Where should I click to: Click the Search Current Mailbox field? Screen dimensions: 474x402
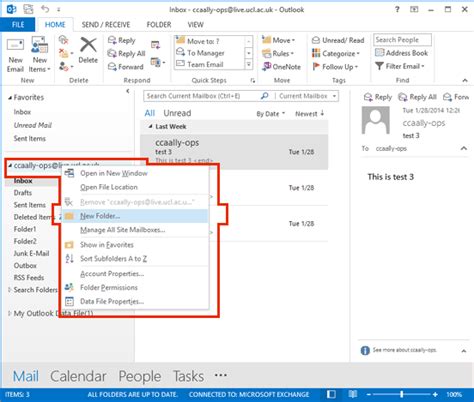coord(201,96)
